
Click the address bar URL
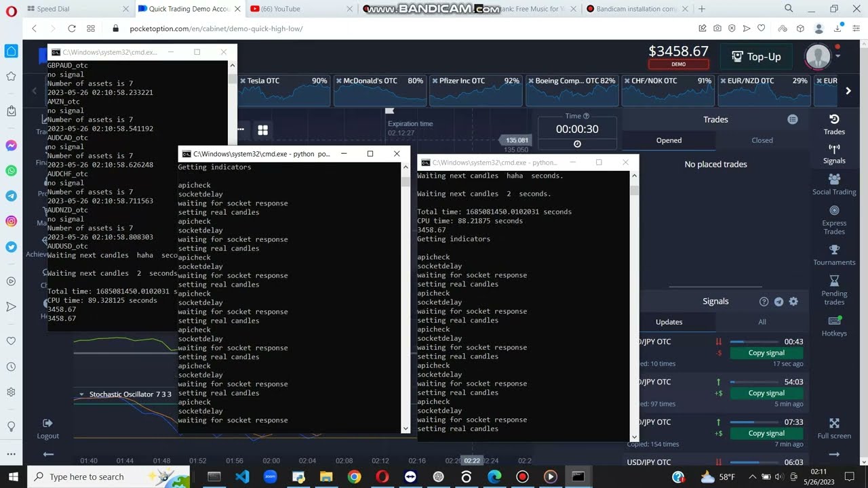[216, 28]
